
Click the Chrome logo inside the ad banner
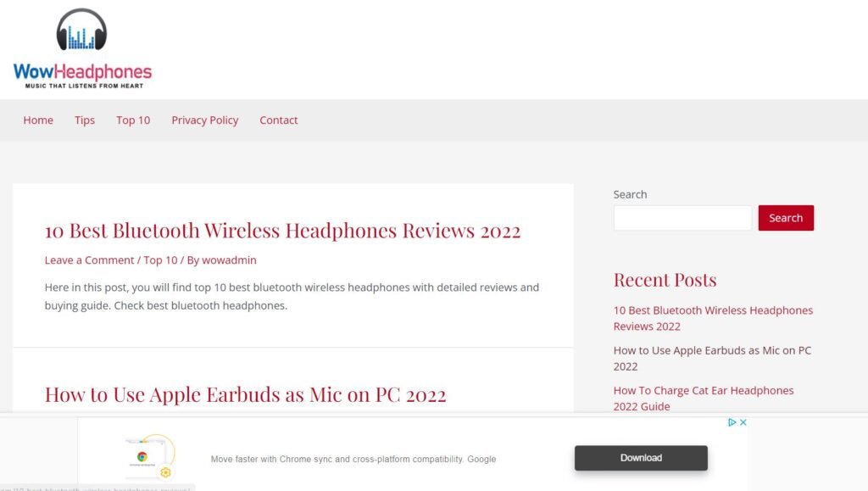click(x=142, y=457)
